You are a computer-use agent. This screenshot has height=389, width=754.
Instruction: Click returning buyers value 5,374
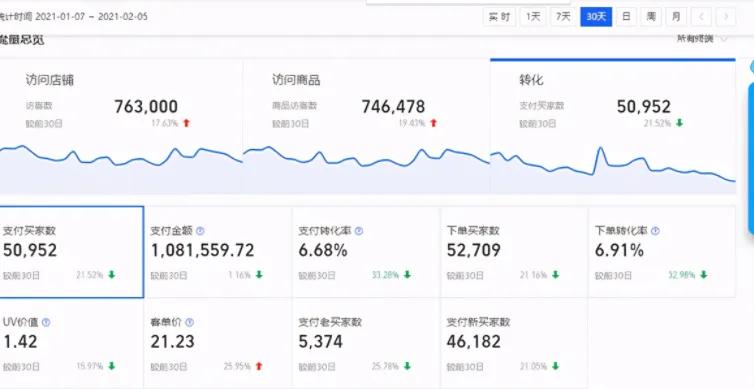[x=320, y=341]
